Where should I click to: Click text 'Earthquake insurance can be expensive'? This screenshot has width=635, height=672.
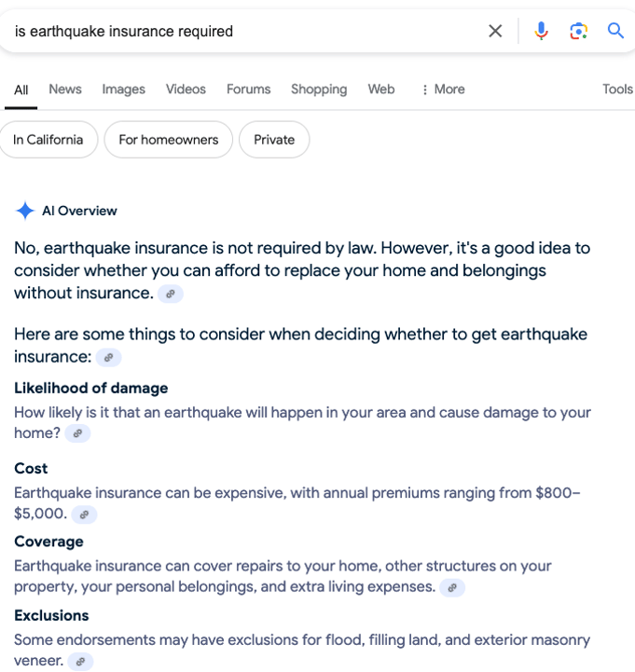click(297, 503)
